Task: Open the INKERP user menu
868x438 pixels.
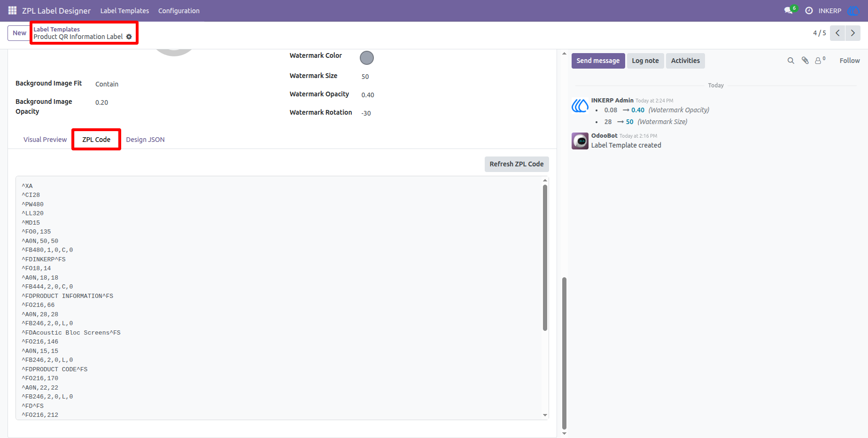Action: [x=830, y=10]
